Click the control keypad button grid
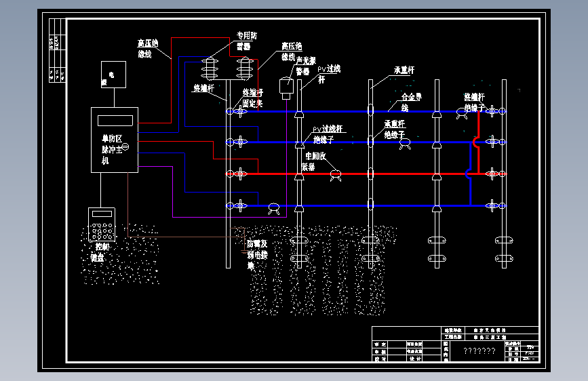 tap(102, 231)
